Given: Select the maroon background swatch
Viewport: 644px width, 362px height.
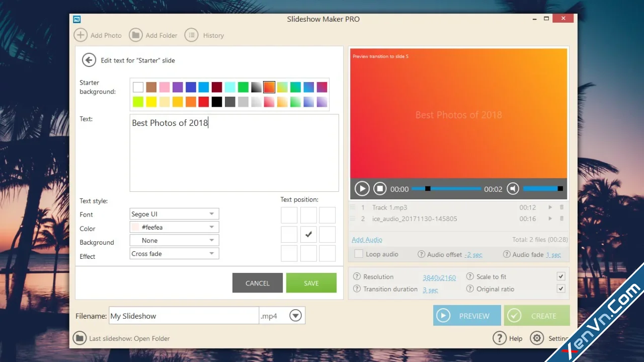Looking at the screenshot, I should tap(217, 87).
